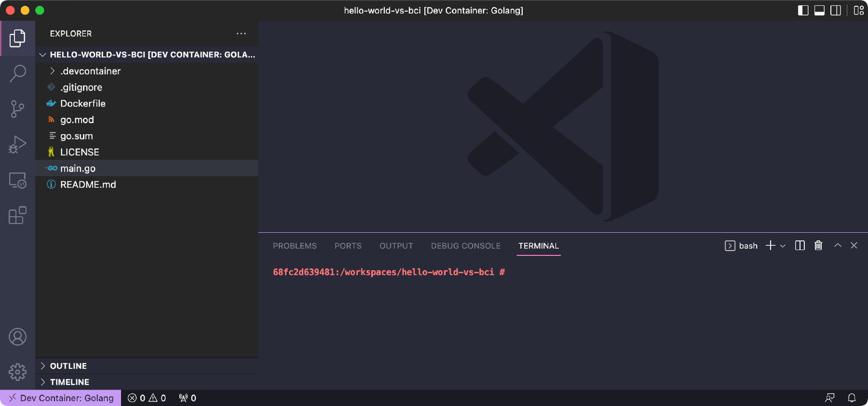Open the Accounts menu icon
Image resolution: width=868 pixels, height=406 pixels.
click(x=17, y=336)
